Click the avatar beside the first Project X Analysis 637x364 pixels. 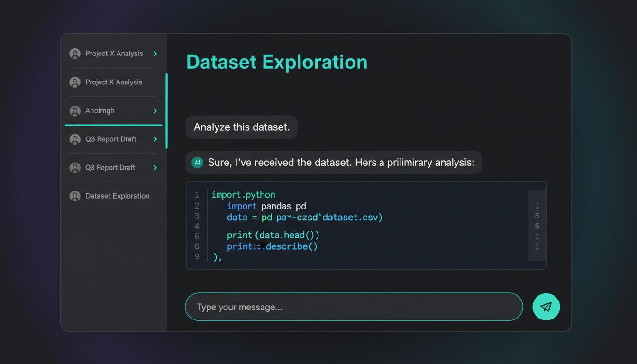coord(75,54)
